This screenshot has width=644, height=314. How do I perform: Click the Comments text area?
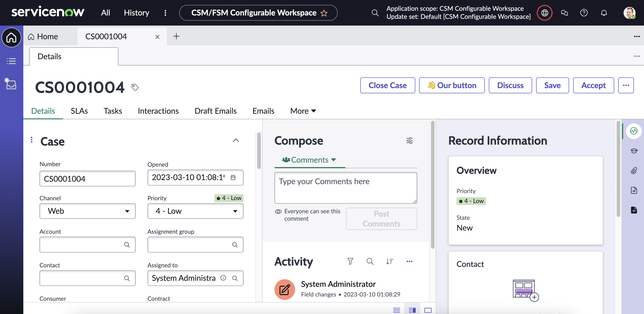click(x=346, y=188)
